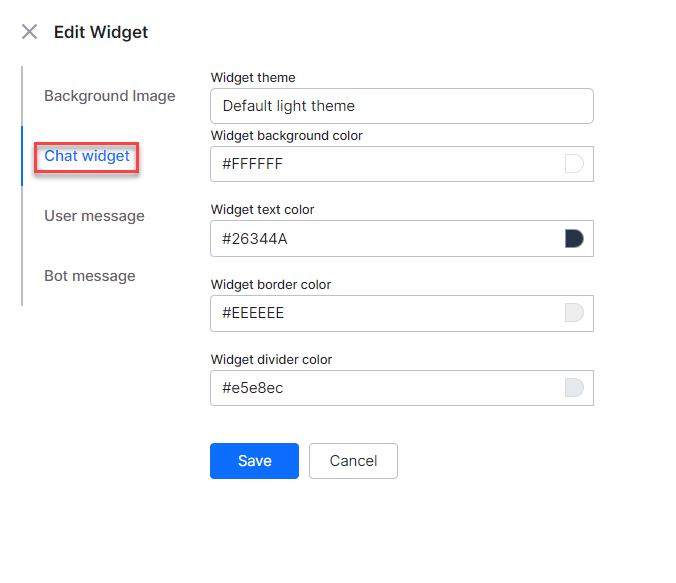
Task: Go to the Bot message tab
Action: click(x=89, y=276)
